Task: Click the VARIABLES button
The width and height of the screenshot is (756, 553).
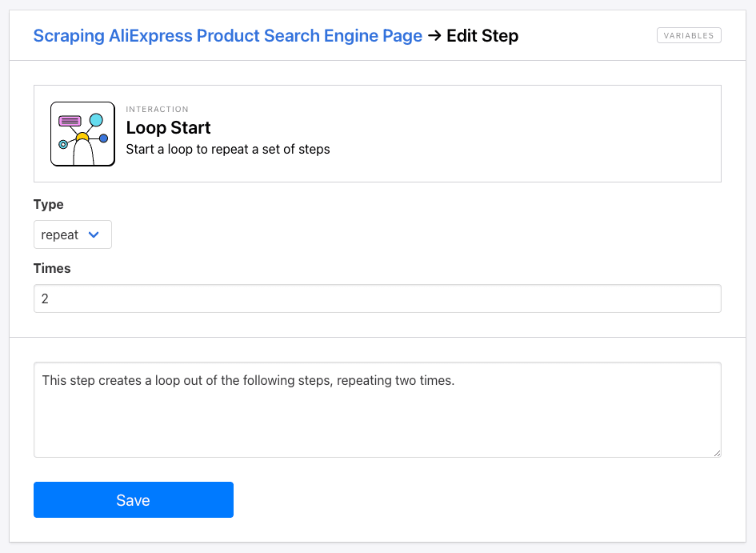Action: (x=689, y=35)
